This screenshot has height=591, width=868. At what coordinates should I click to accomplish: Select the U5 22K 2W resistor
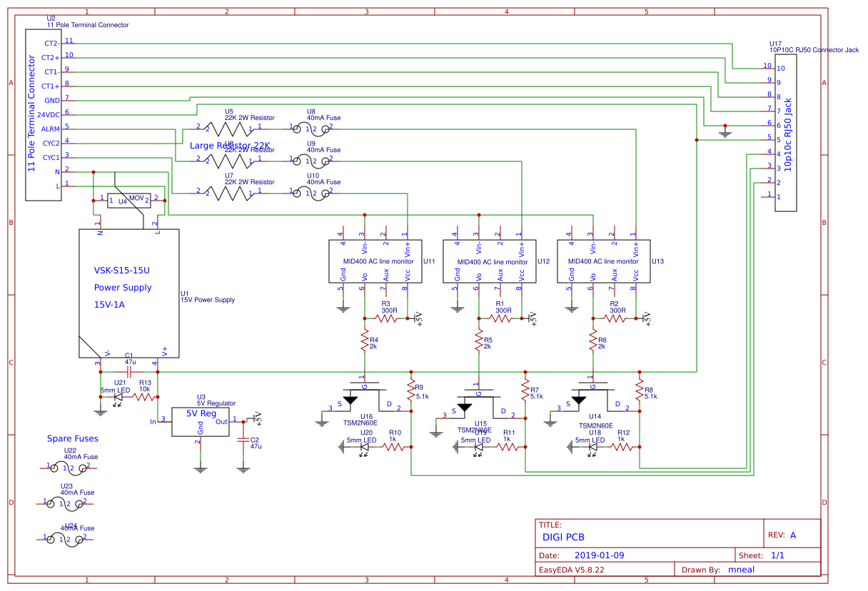pyautogui.click(x=228, y=128)
